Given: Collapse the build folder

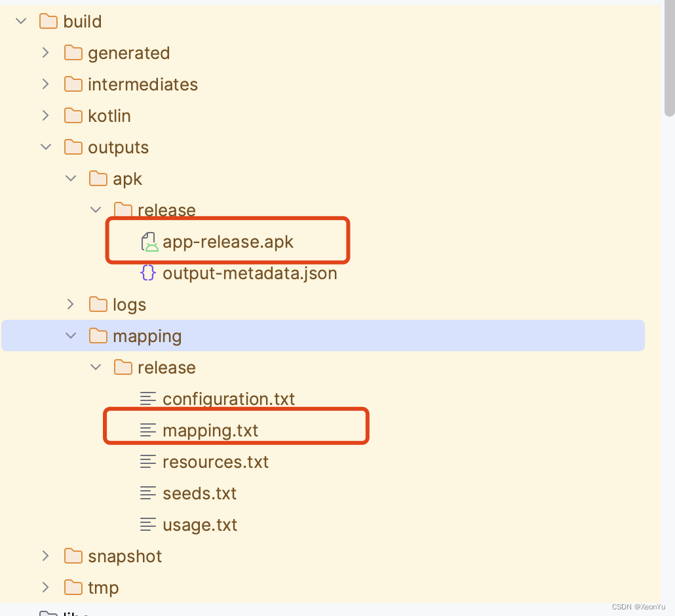Looking at the screenshot, I should (20, 21).
